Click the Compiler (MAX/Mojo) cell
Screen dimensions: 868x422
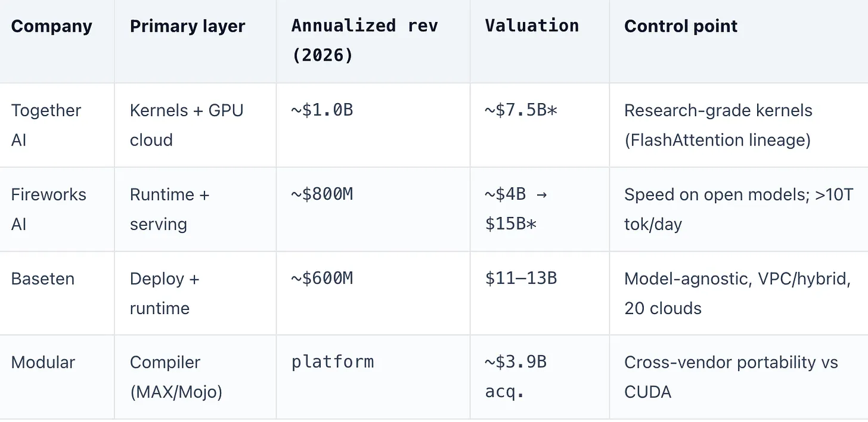coord(176,377)
